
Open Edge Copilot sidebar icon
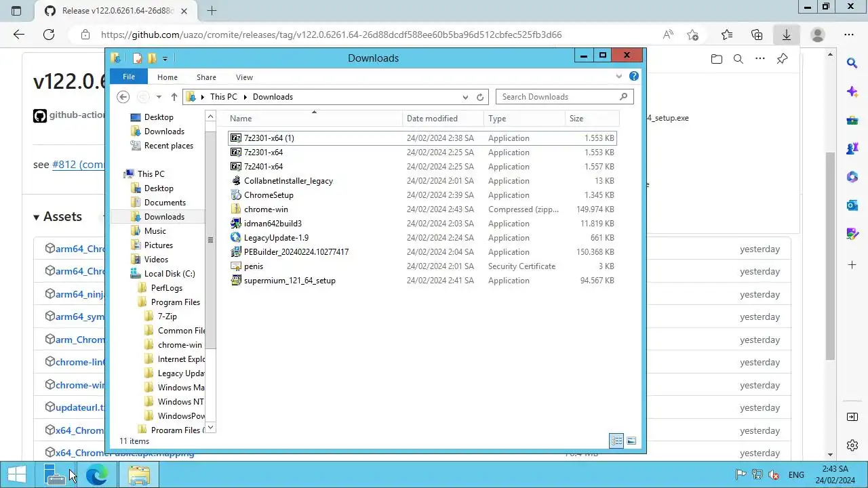click(852, 91)
